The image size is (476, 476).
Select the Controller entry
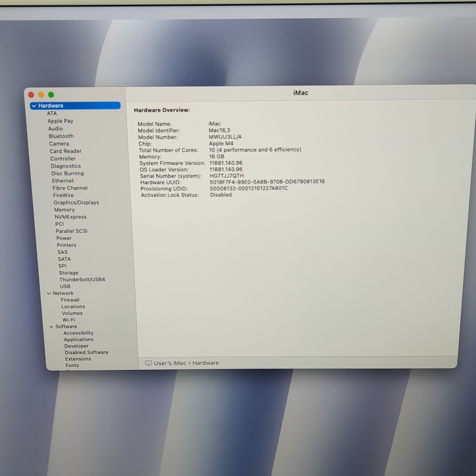click(63, 159)
